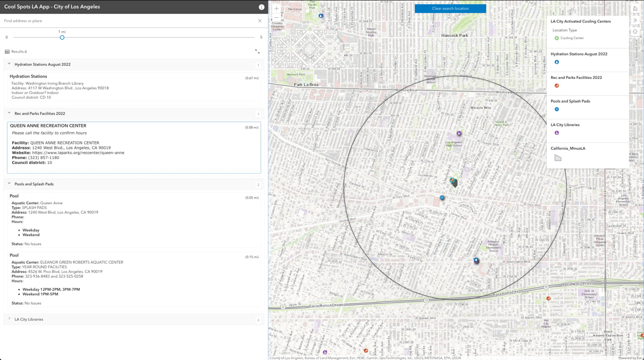Click the purple library marker at bottom of map
Viewport: 644px width, 360px height.
tap(326, 352)
